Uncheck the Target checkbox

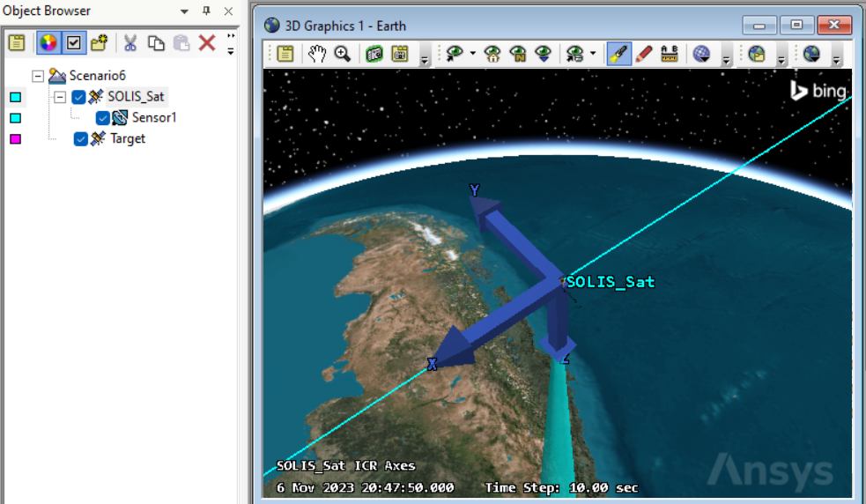pyautogui.click(x=81, y=139)
